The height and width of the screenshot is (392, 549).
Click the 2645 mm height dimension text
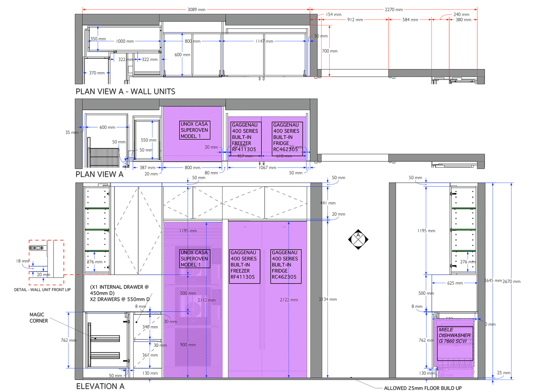493,281
